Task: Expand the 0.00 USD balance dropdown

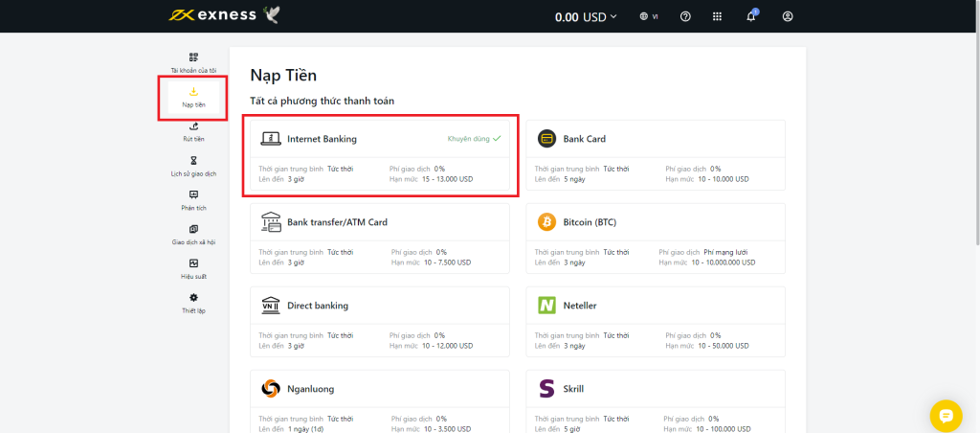Action: coord(586,16)
